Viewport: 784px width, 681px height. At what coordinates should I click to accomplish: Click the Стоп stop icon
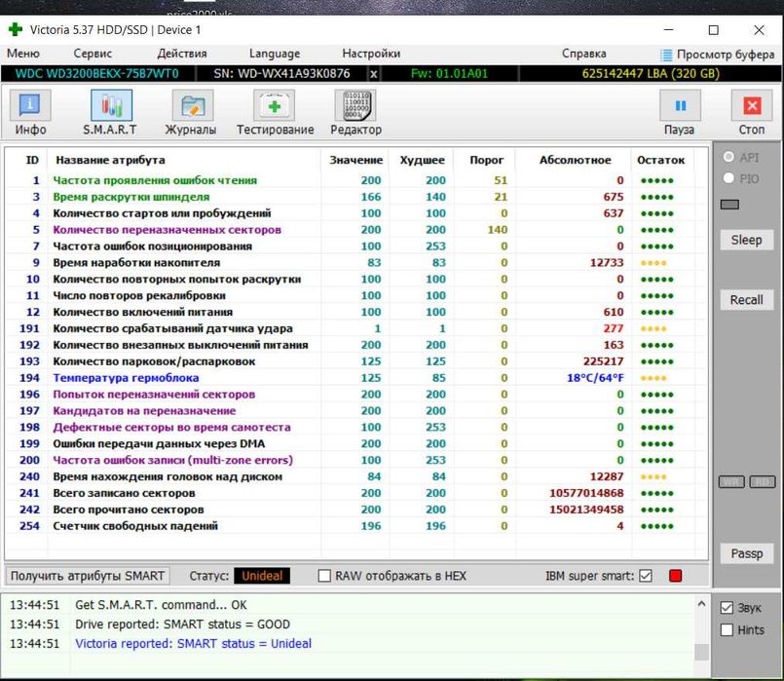[x=752, y=106]
